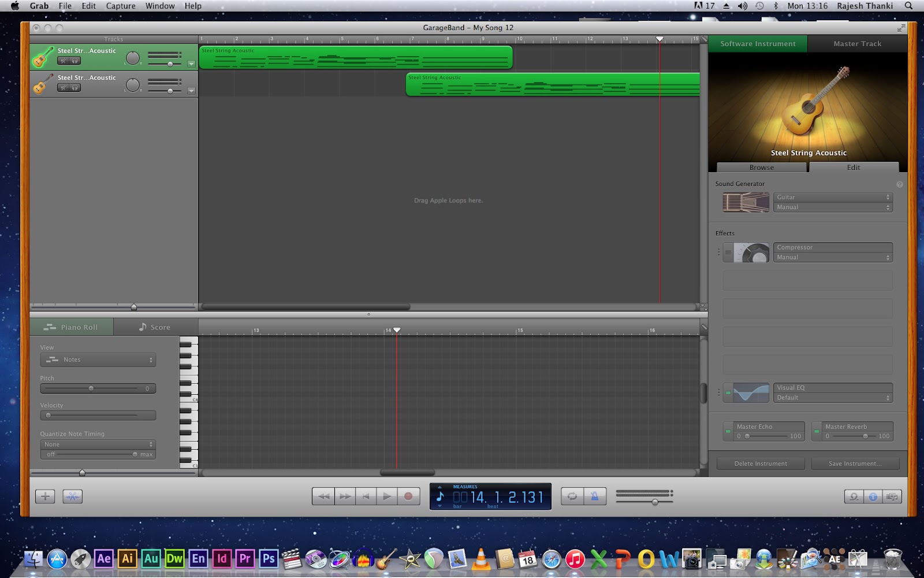
Task: Open the Compressor Manual preset dropdown
Action: coord(833,257)
